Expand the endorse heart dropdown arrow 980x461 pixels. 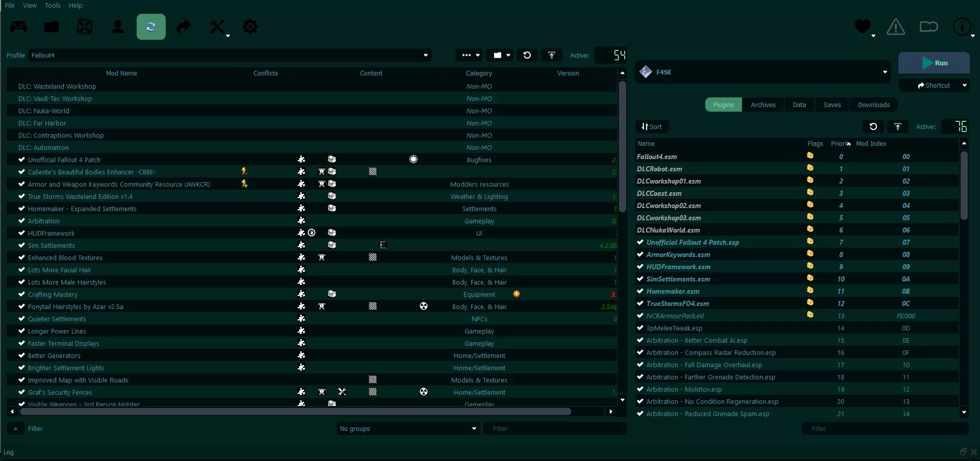tap(873, 36)
